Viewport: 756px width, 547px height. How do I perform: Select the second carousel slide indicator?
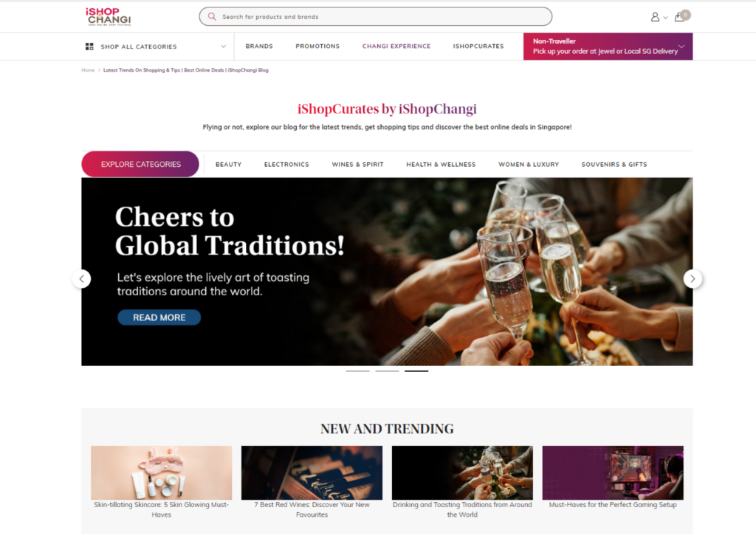click(387, 371)
